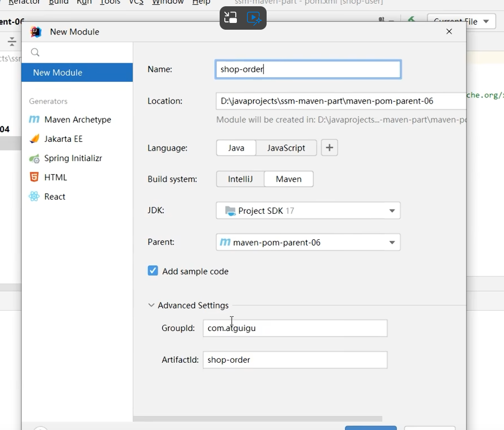The width and height of the screenshot is (504, 430).
Task: Click the collapse all icon in project panel
Action: pos(12,41)
